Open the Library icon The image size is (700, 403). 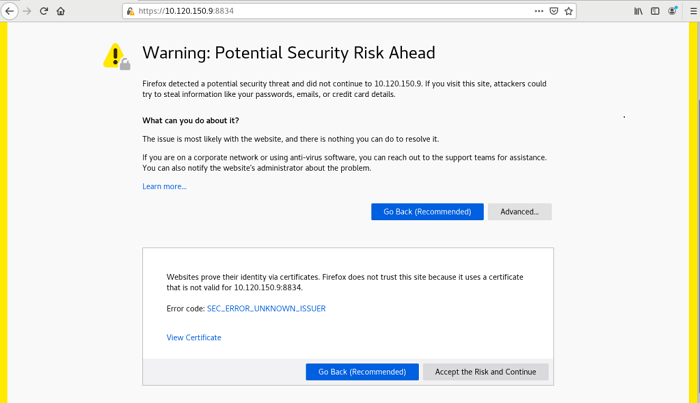[638, 11]
